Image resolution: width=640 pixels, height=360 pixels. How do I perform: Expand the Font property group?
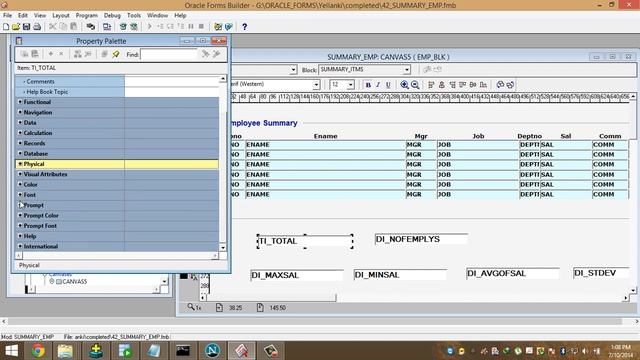point(20,195)
